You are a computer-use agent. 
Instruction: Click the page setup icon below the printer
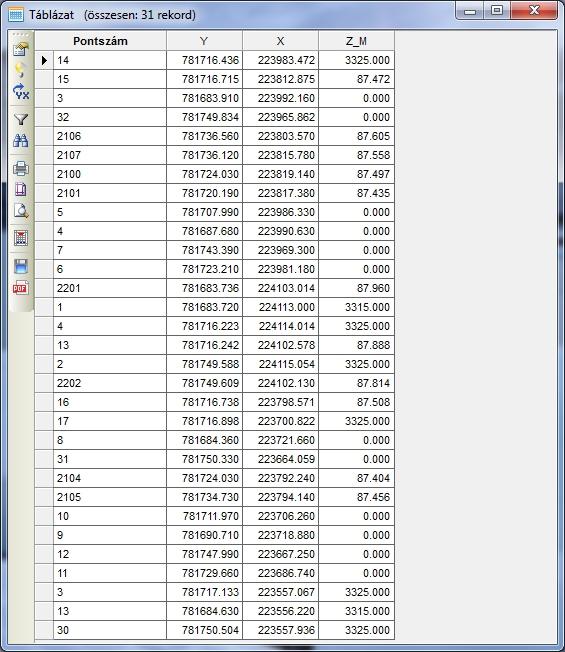pyautogui.click(x=20, y=189)
